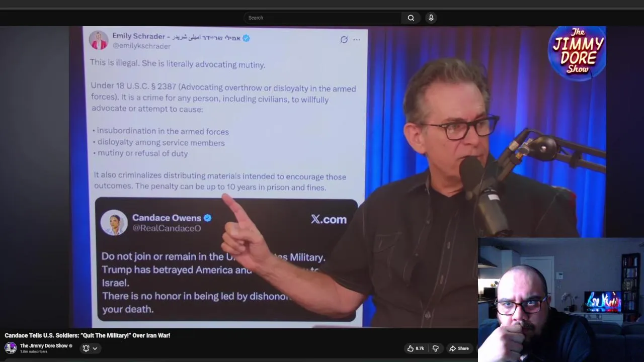Viewport: 644px width, 362px height.
Task: Click Emily Schrader's profile picture in tweet
Action: (x=99, y=41)
